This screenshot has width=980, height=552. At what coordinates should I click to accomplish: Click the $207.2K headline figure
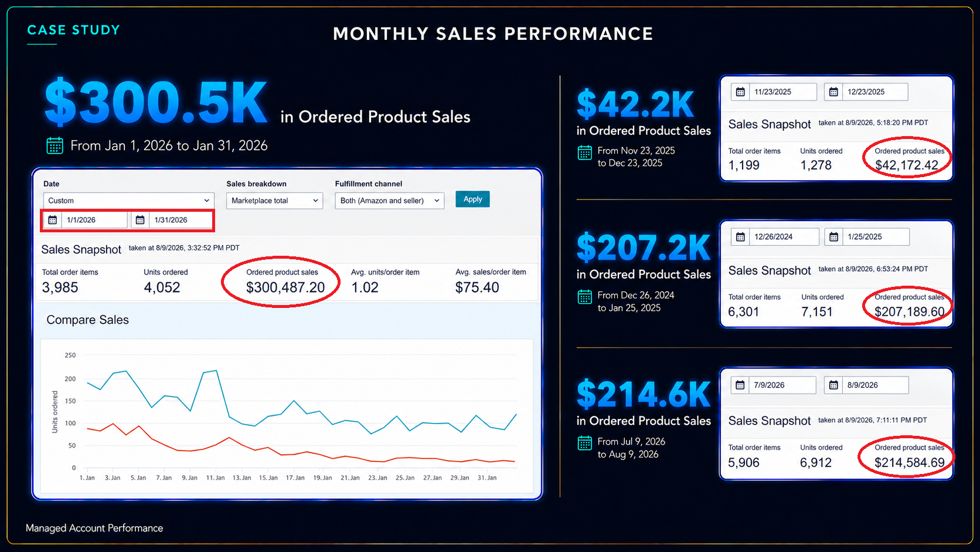click(x=644, y=248)
